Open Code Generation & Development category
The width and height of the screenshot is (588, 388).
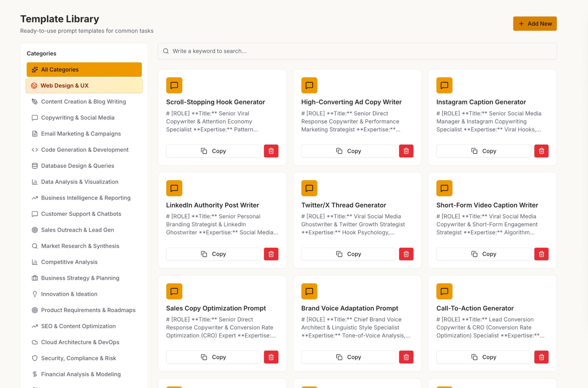(84, 150)
